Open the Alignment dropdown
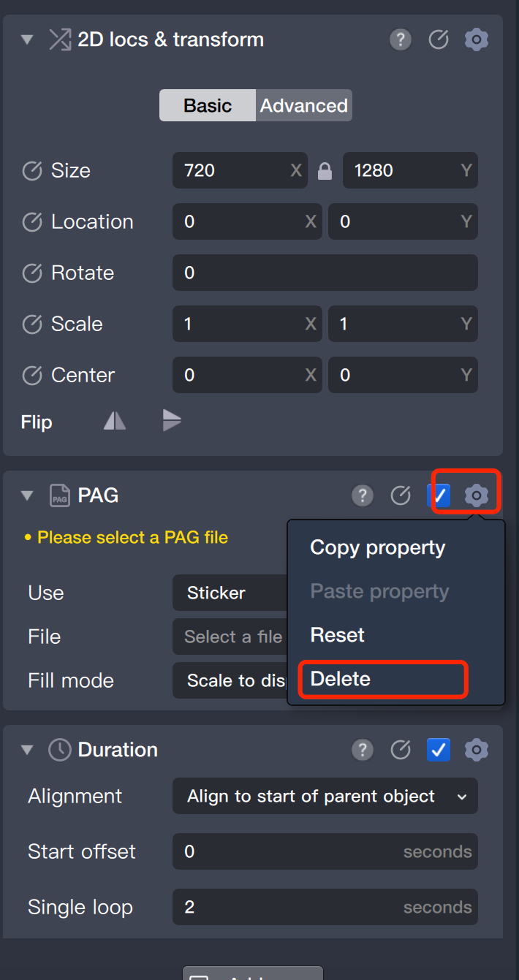 tap(325, 796)
